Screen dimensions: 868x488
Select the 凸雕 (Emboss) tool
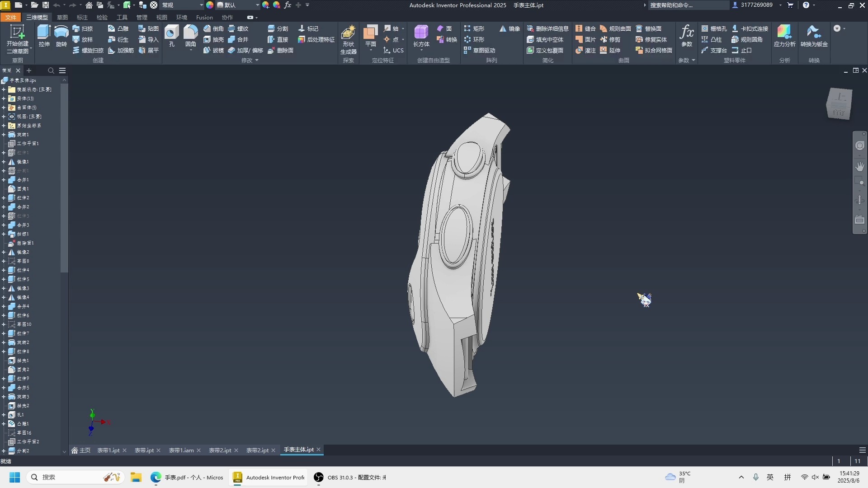tap(118, 28)
